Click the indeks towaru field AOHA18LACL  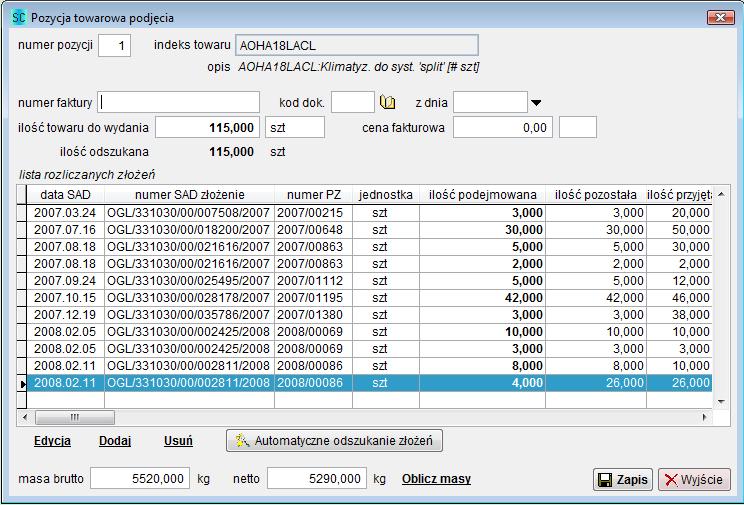[x=357, y=46]
